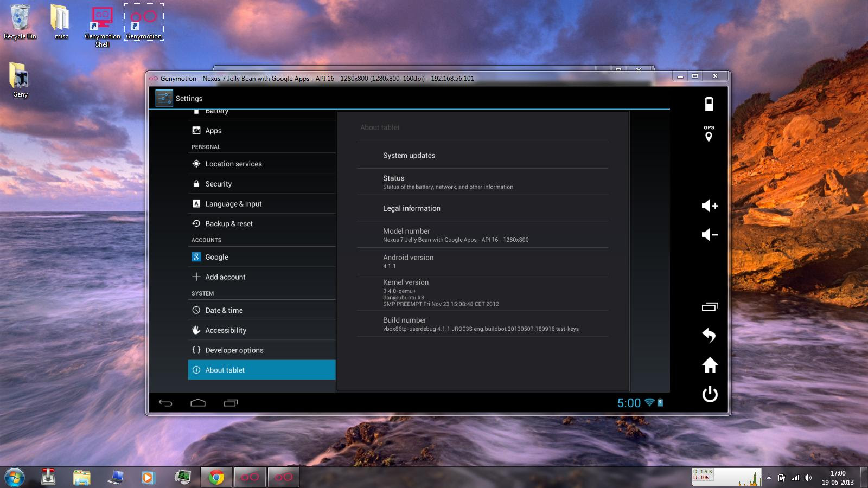
Task: Open the Status information row
Action: (x=482, y=182)
